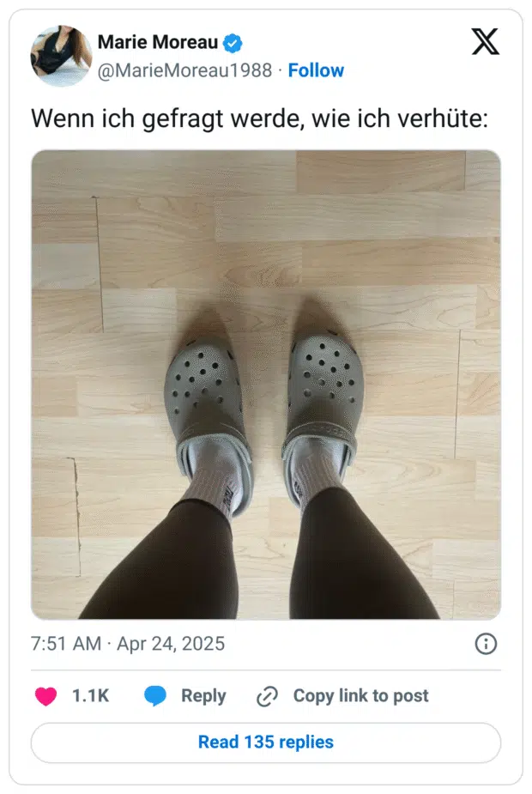Open the X logo link

(x=486, y=41)
